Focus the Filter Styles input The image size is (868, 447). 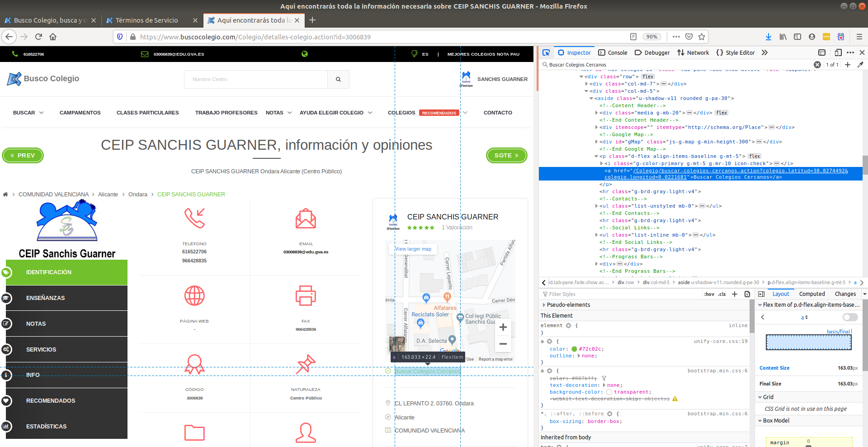pos(622,294)
